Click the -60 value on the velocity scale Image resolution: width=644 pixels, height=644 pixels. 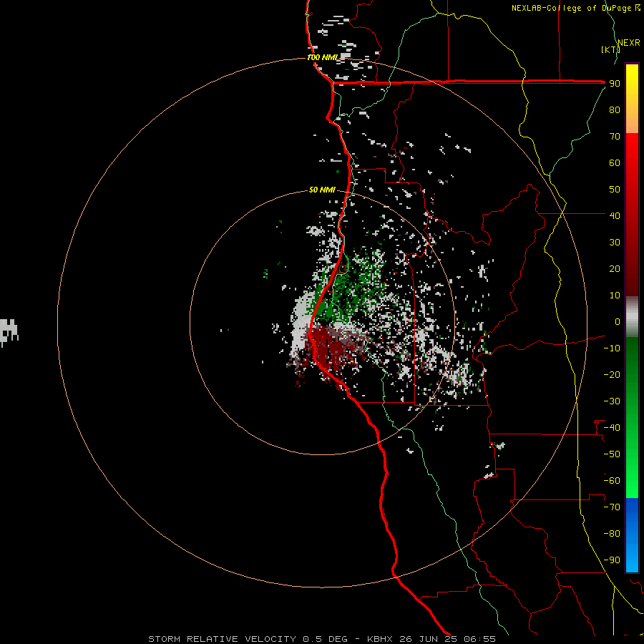pyautogui.click(x=612, y=481)
